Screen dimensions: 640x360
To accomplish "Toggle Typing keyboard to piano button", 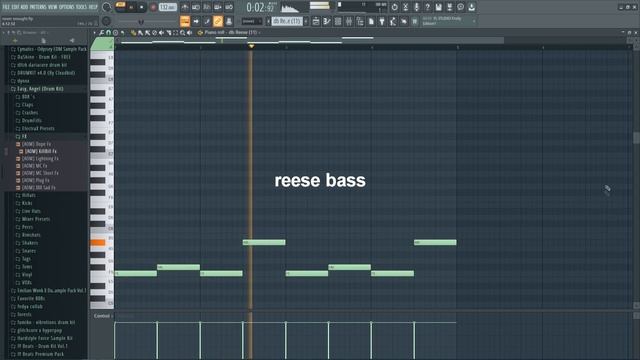I will point(185,21).
